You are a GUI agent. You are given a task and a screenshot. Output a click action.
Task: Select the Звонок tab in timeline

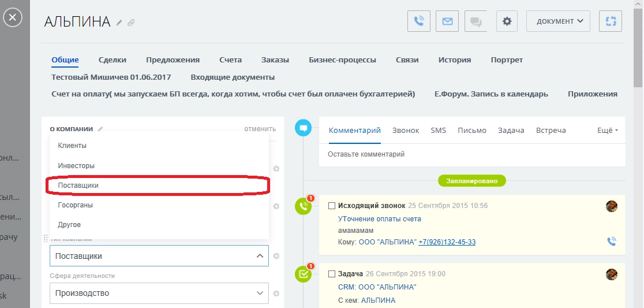point(406,131)
